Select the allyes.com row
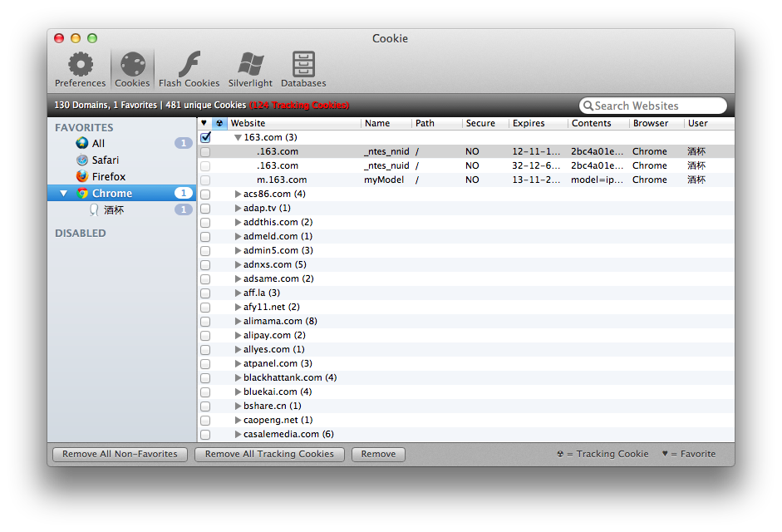 [466, 349]
